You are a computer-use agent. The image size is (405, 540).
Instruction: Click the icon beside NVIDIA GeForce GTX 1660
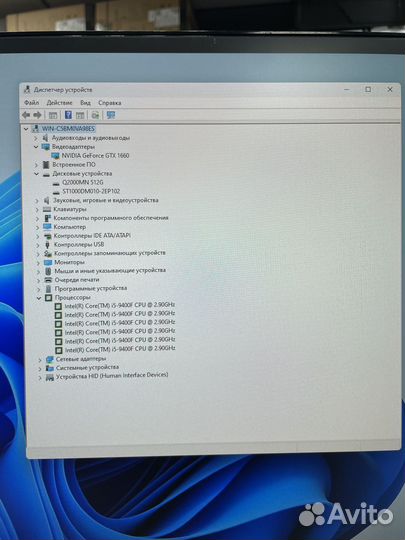pyautogui.click(x=55, y=156)
